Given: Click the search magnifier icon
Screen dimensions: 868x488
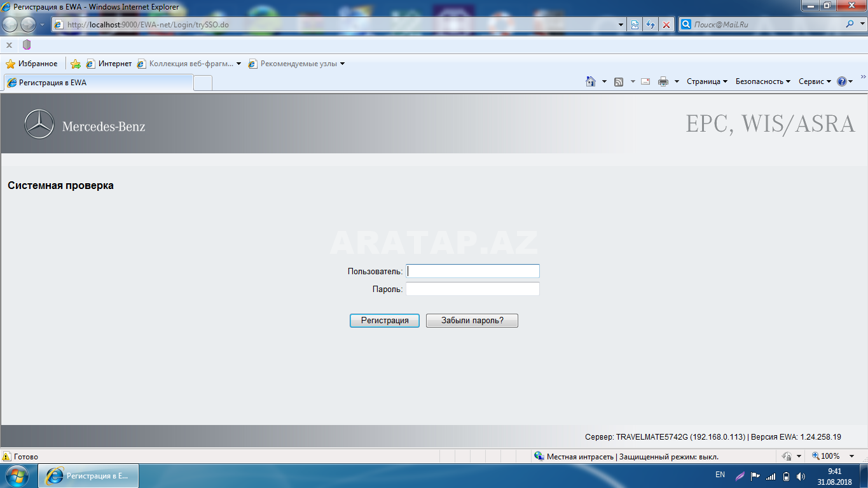Looking at the screenshot, I should pos(850,25).
